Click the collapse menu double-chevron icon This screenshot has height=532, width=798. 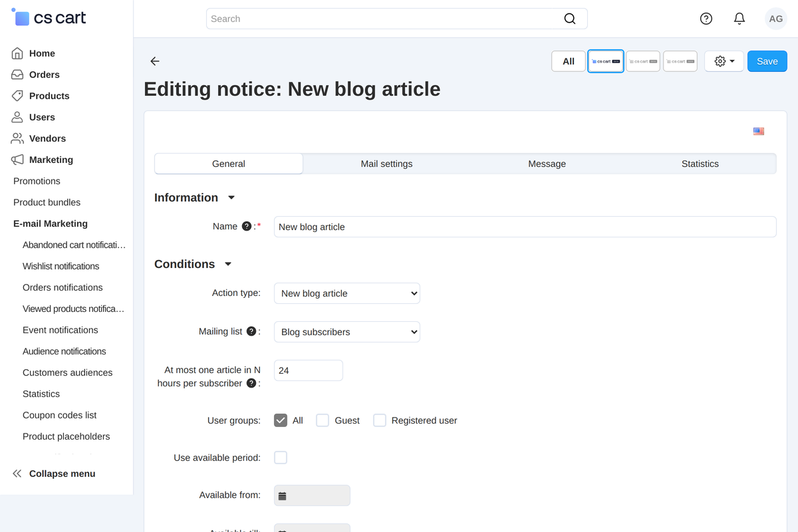pyautogui.click(x=17, y=473)
